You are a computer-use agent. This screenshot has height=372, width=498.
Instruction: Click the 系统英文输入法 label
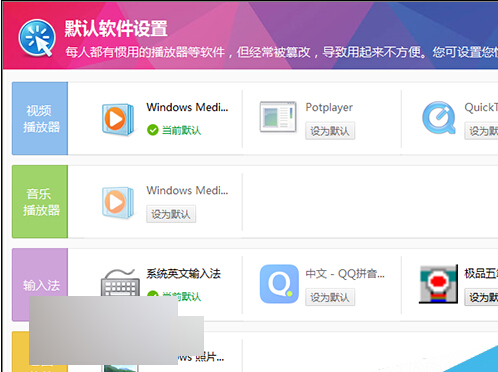click(x=184, y=274)
